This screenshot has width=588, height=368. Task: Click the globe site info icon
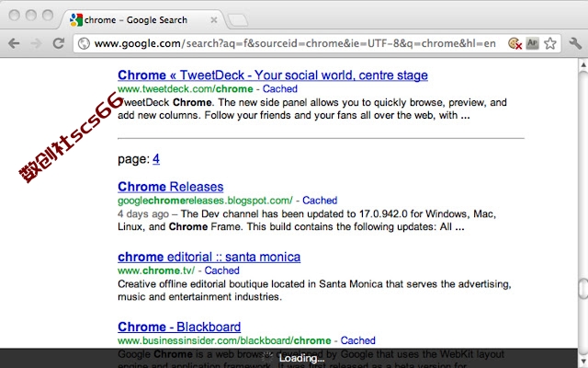pyautogui.click(x=84, y=43)
